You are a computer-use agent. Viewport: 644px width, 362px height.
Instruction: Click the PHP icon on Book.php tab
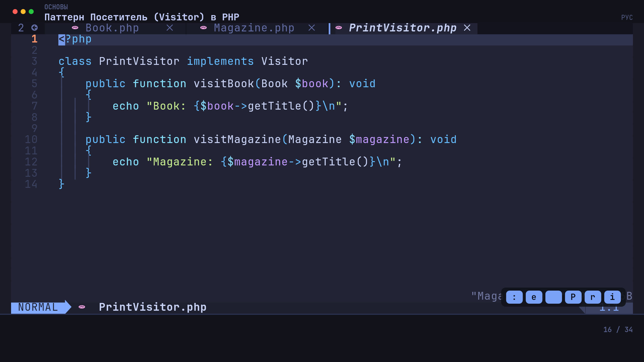(x=75, y=28)
